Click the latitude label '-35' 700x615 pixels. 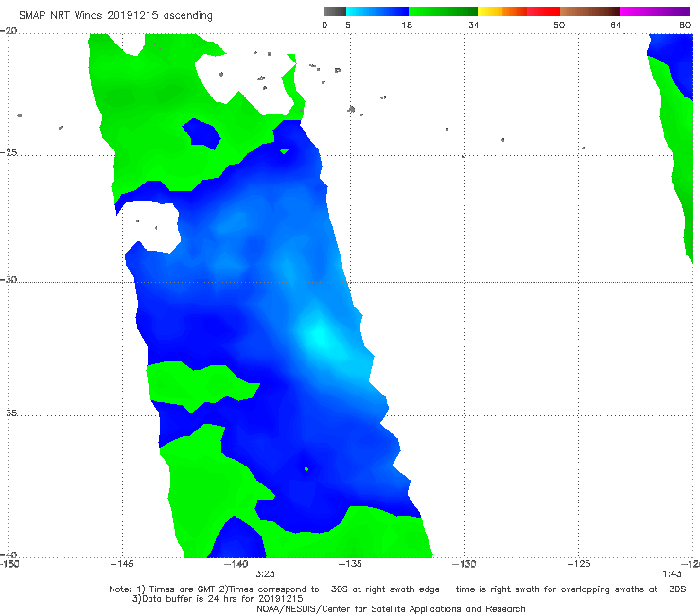(x=9, y=413)
